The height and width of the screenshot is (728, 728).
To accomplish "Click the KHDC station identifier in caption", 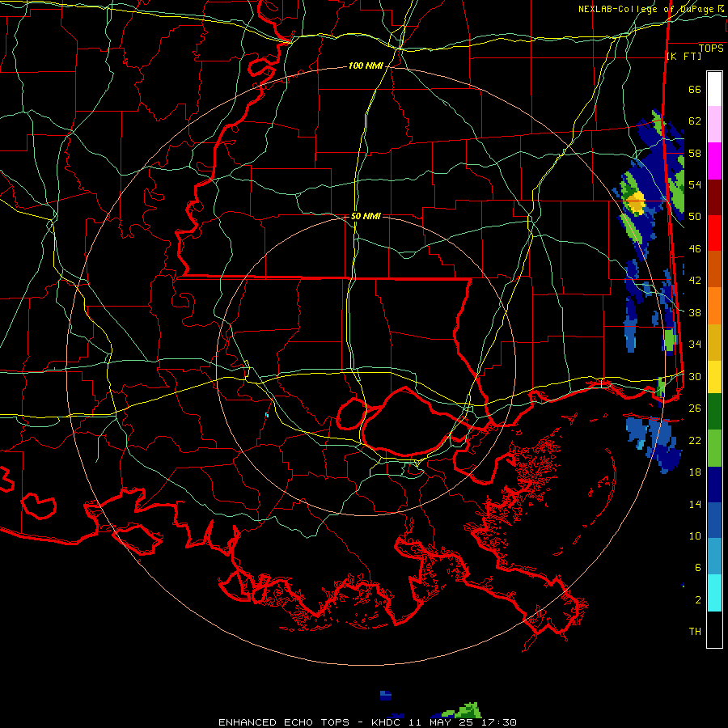I will (x=387, y=722).
